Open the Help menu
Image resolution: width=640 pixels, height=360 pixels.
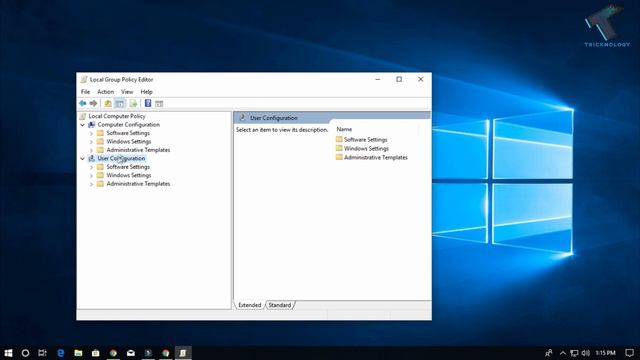click(147, 92)
